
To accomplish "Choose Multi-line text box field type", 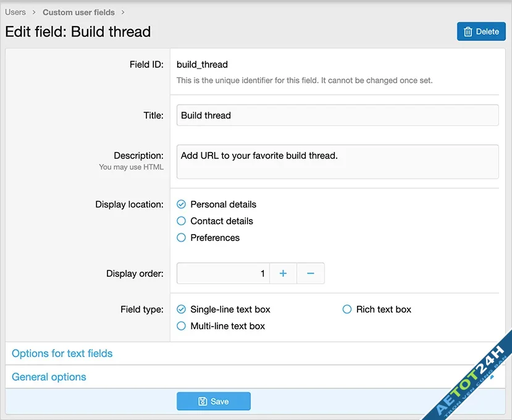I will click(182, 326).
